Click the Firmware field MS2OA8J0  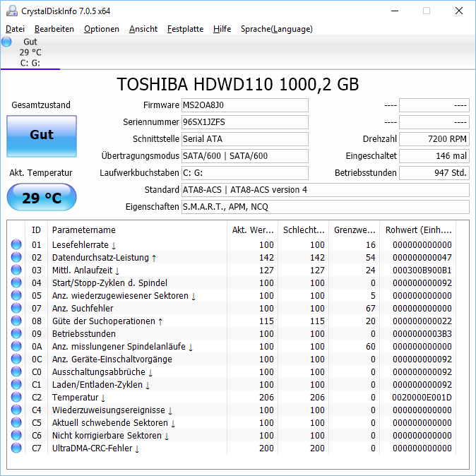click(x=244, y=105)
